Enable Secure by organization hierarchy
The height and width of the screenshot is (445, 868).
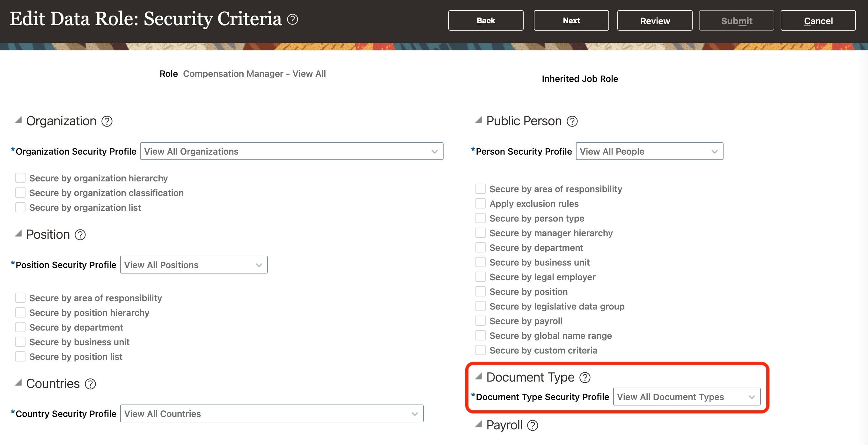tap(20, 178)
